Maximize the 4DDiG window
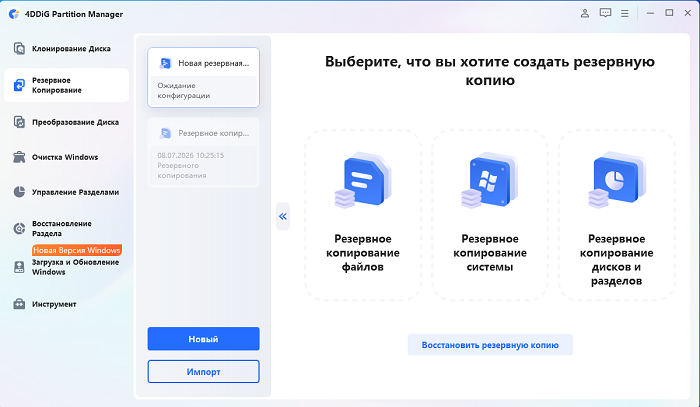This screenshot has width=700, height=407. click(669, 13)
